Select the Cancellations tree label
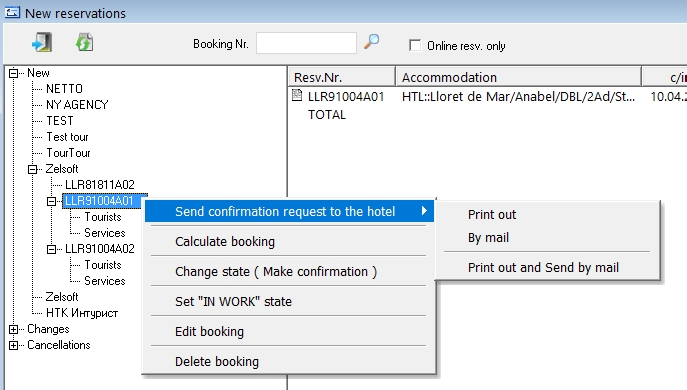The image size is (687, 390). tap(59, 345)
